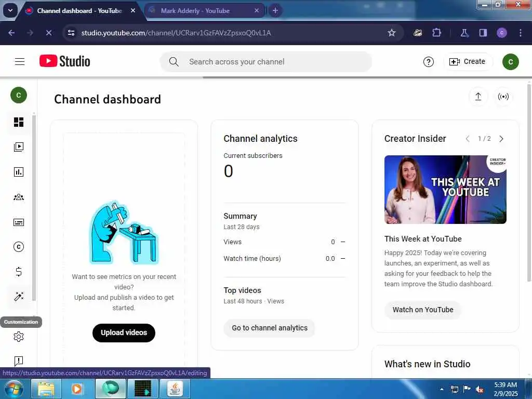Image resolution: width=532 pixels, height=399 pixels.
Task: Click the Watch time (hours) row label
Action: tap(252, 259)
